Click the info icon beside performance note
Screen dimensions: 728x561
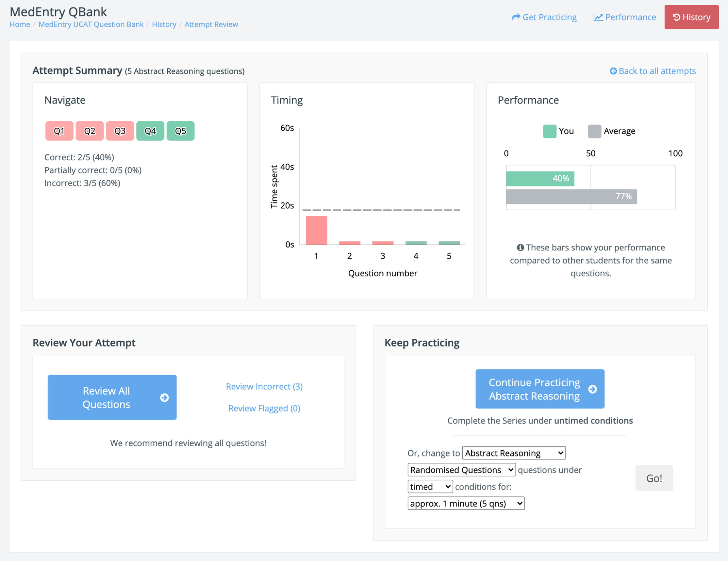[520, 248]
